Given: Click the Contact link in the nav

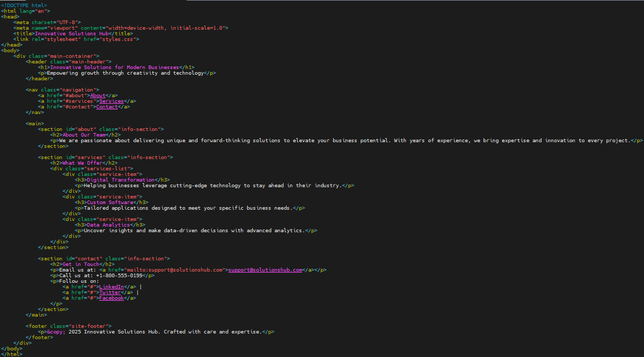Looking at the screenshot, I should click(x=107, y=106).
